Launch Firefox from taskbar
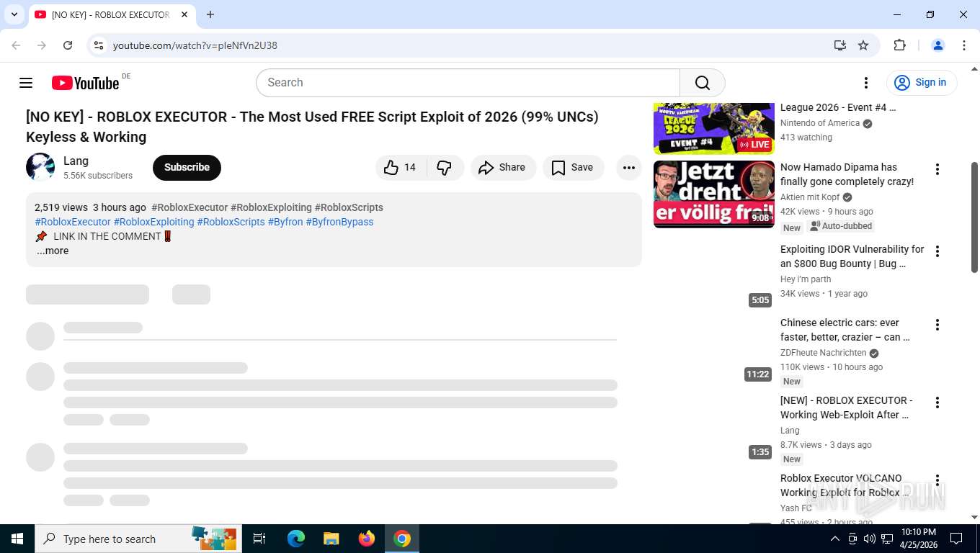 tap(367, 539)
